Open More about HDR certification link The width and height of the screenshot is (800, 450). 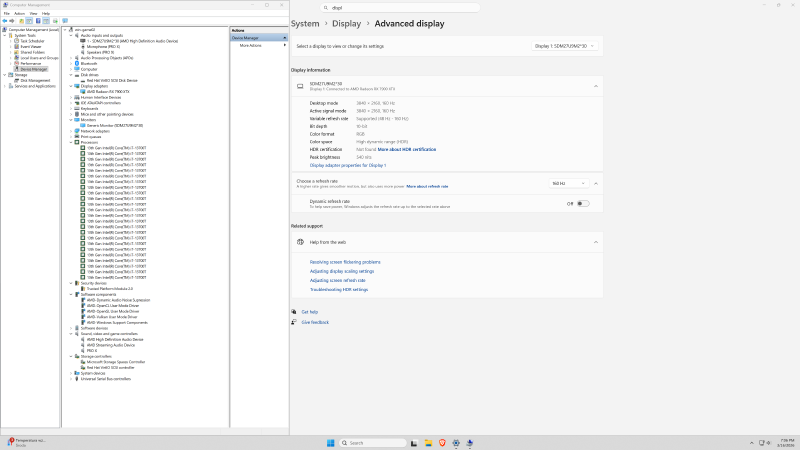tap(407, 149)
